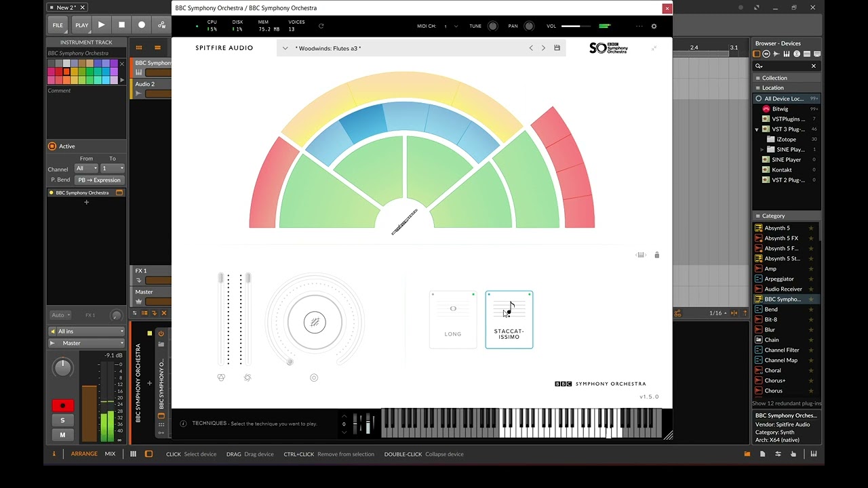Go to previous preset arrow
Viewport: 868px width, 488px height.
(531, 48)
